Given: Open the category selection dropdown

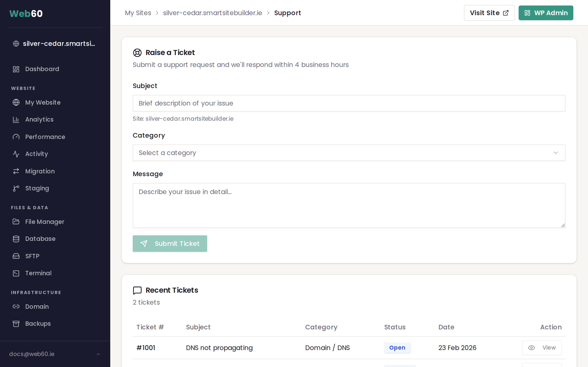Looking at the screenshot, I should coord(349,153).
